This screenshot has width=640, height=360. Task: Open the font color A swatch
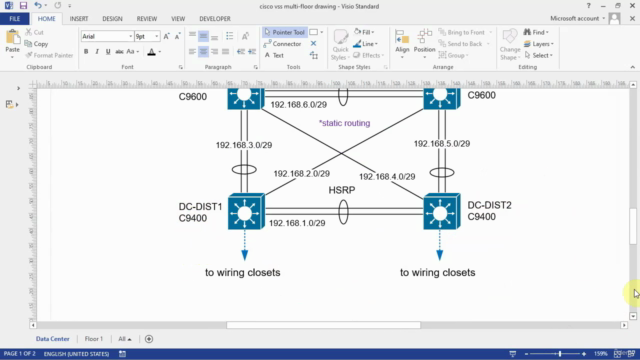tap(151, 51)
